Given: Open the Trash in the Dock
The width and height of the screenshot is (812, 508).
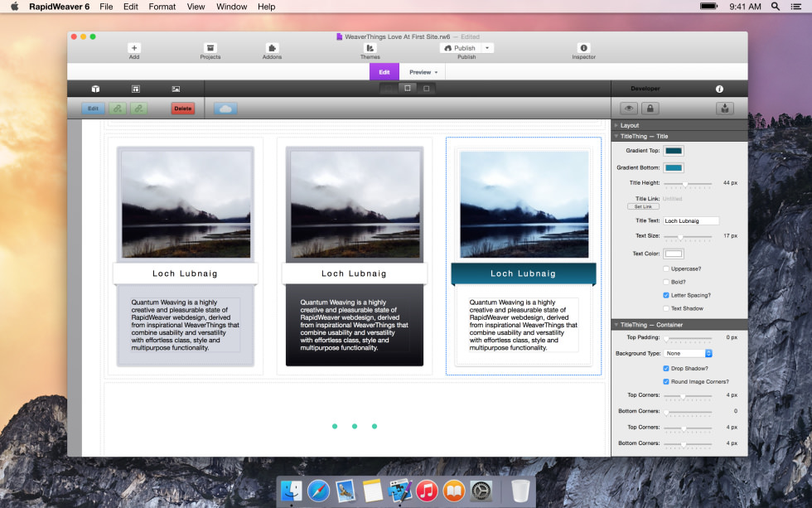Looking at the screenshot, I should (520, 491).
